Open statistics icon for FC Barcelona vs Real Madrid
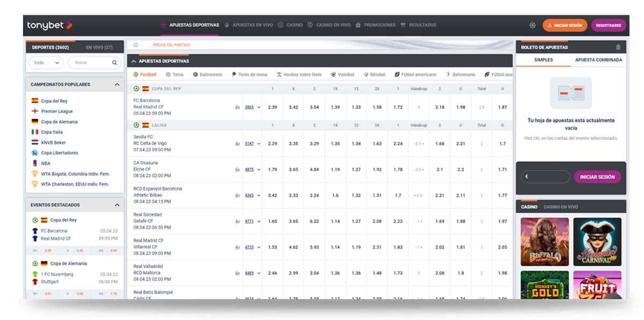This screenshot has height=320, width=644. [237, 107]
